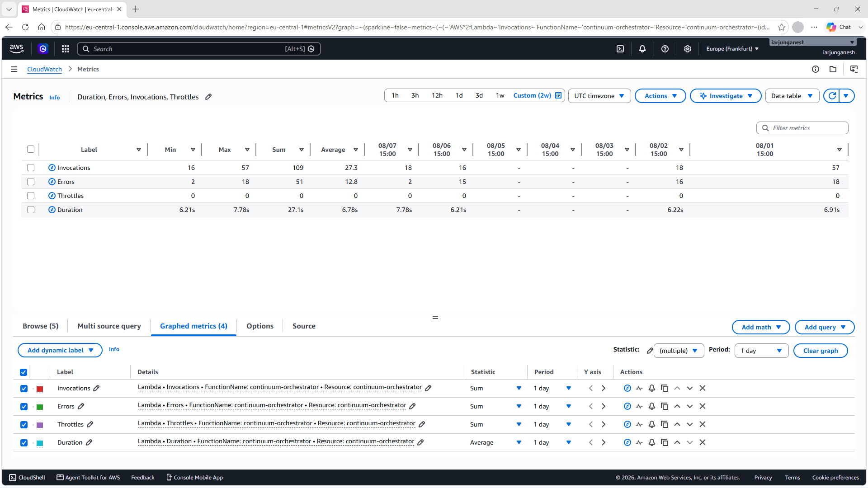Focus the AWS console Search box
Image resolution: width=868 pixels, height=488 pixels.
(x=199, y=49)
